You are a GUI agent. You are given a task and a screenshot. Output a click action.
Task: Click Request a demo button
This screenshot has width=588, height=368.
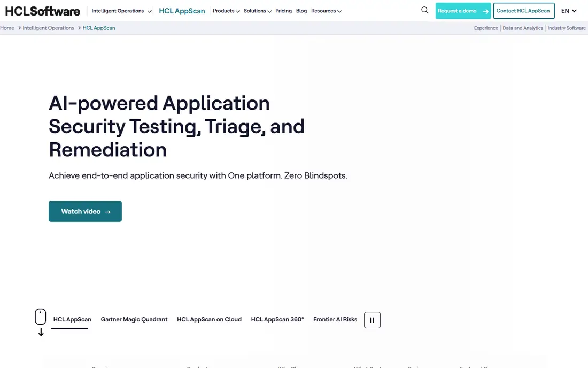tap(463, 11)
